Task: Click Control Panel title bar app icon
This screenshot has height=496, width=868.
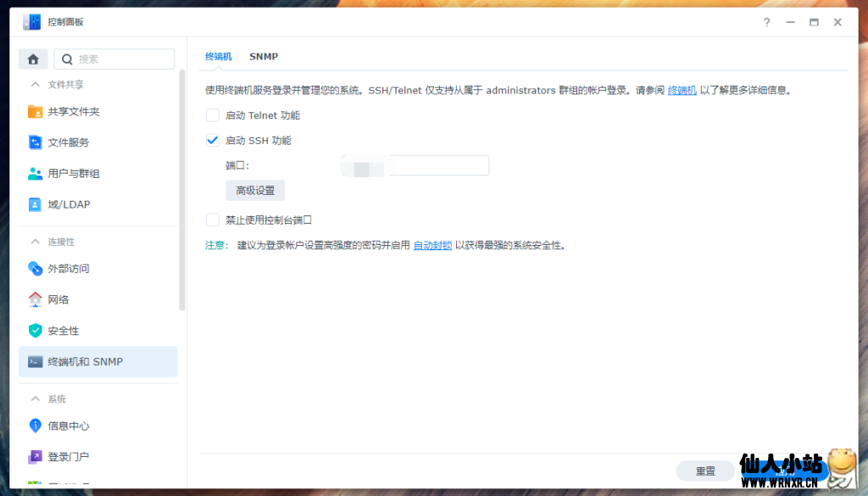Action: (31, 22)
